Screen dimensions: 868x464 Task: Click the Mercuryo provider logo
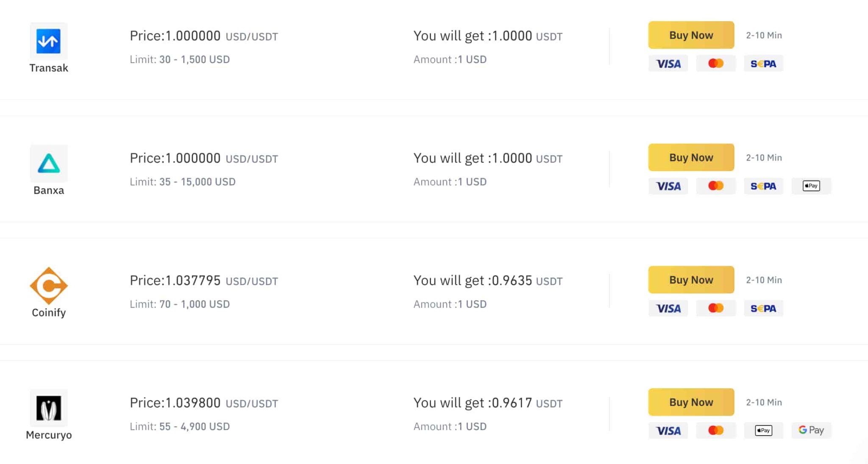tap(48, 408)
